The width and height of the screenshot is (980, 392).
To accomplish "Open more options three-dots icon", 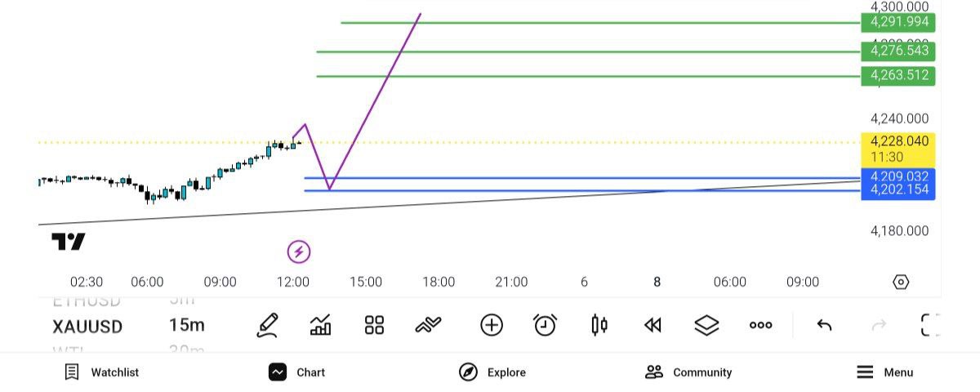I will (x=760, y=325).
